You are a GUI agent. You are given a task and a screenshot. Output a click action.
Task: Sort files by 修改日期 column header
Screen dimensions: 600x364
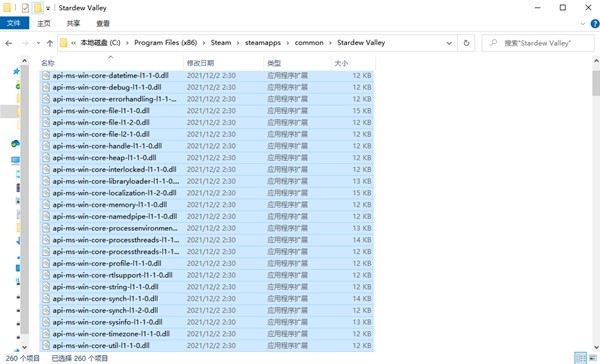(200, 63)
